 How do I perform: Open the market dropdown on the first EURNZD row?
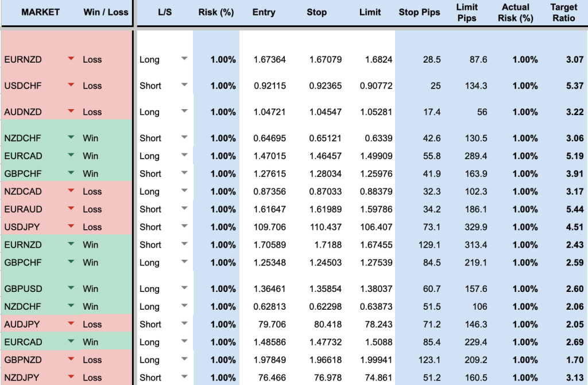click(x=70, y=59)
